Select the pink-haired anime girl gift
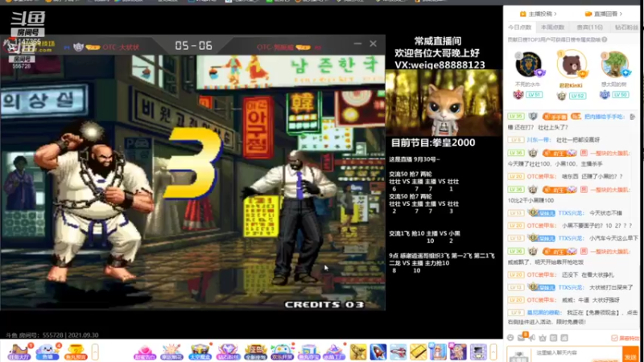 [x=458, y=352]
